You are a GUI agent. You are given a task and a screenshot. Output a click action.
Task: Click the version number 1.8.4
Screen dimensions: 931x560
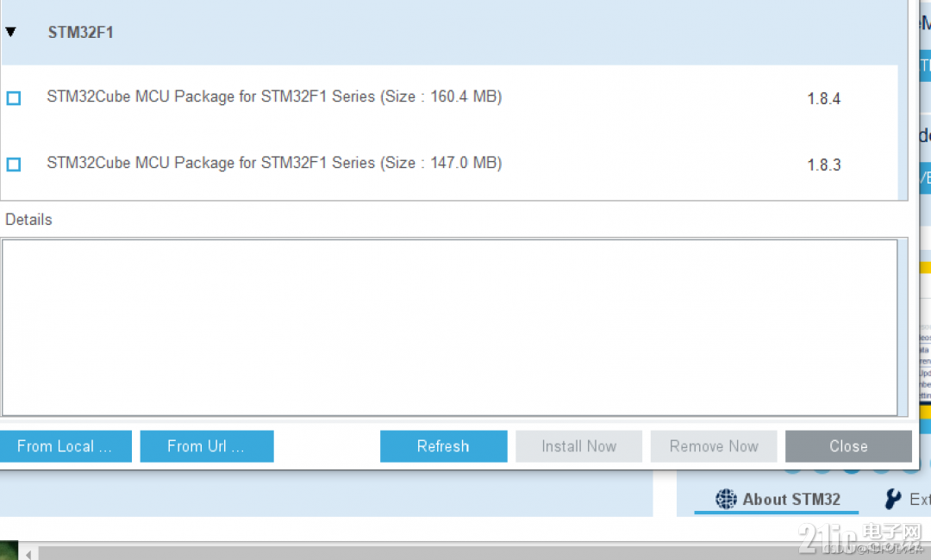823,98
